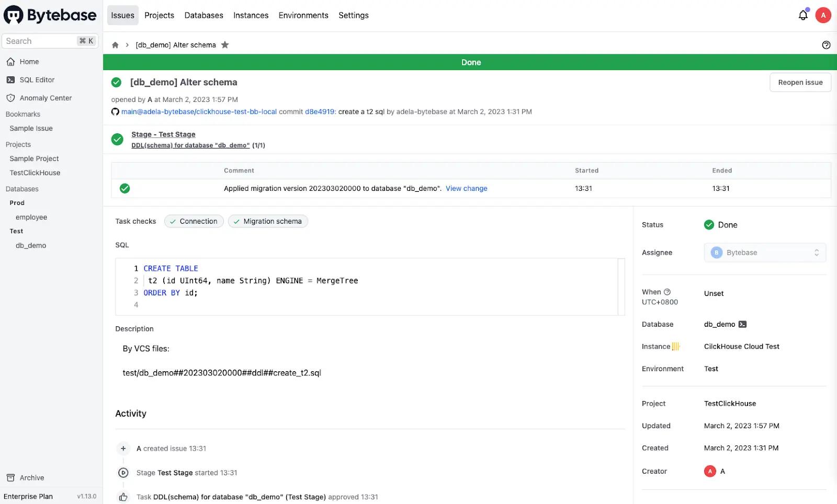This screenshot has width=837, height=504.
Task: Click the user avatar in top right
Action: pos(823,16)
